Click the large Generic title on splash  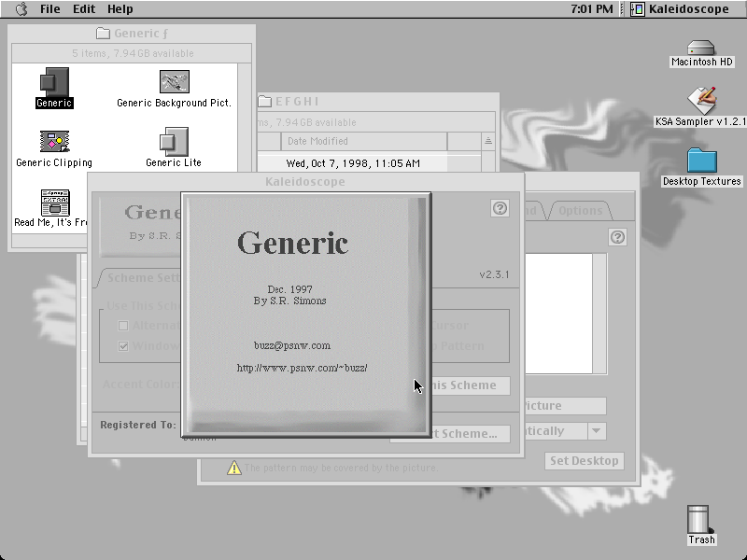point(292,243)
